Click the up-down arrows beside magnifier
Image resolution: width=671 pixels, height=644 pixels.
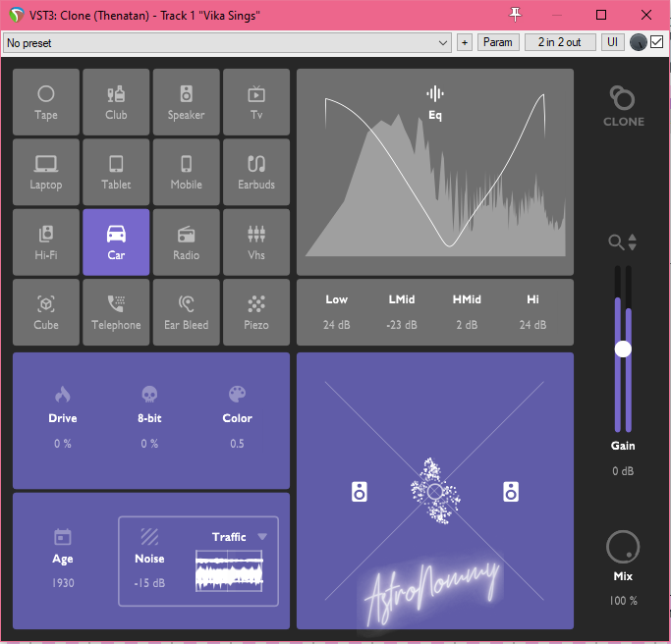pyautogui.click(x=632, y=242)
